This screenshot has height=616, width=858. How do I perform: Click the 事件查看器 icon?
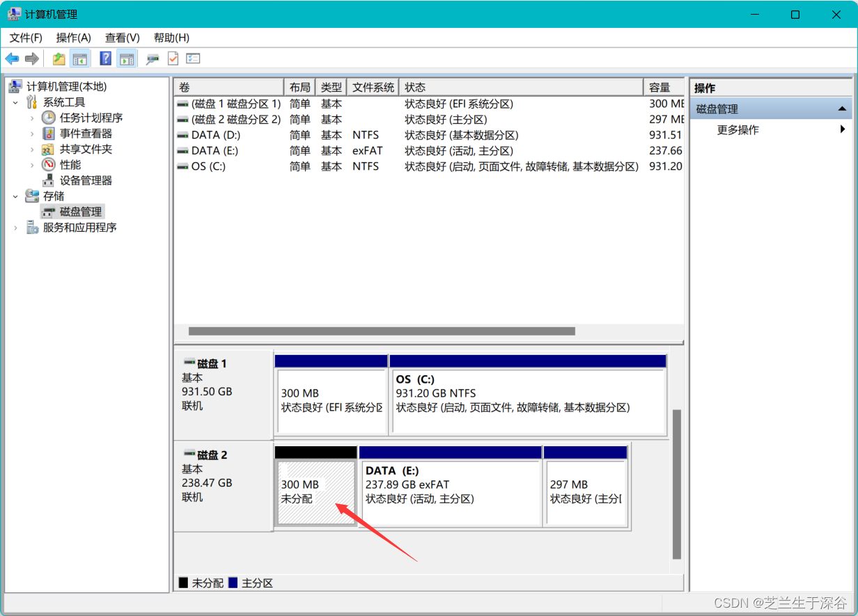point(49,134)
